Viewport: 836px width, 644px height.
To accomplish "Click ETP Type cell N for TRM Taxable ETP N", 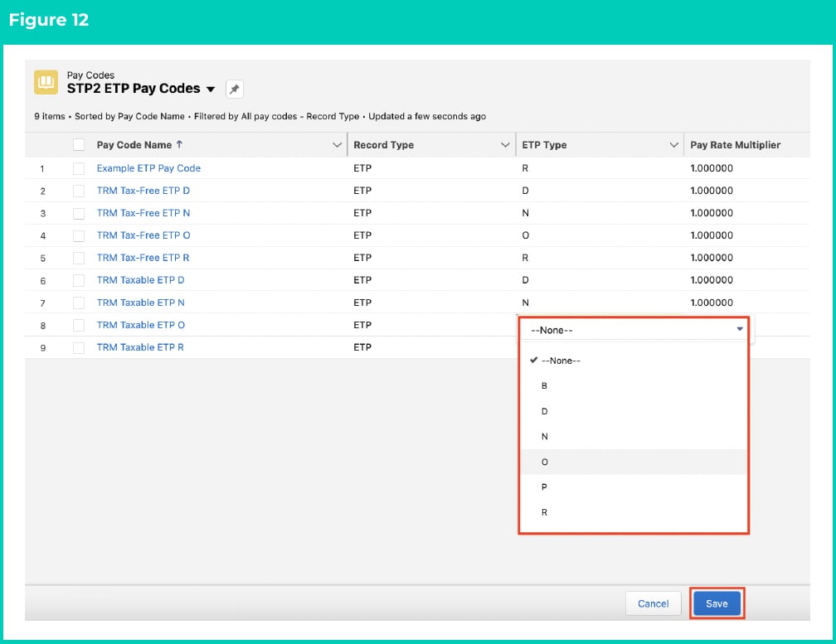I will (525, 303).
